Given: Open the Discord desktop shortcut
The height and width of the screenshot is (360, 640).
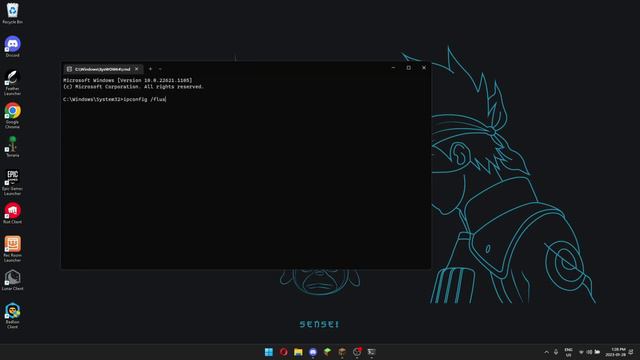Looking at the screenshot, I should (x=12, y=46).
